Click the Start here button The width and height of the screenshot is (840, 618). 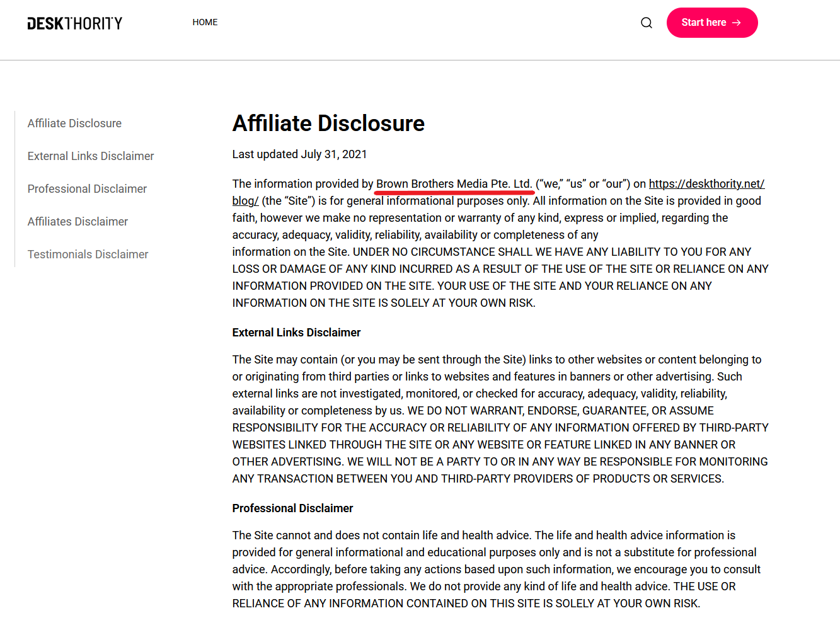click(712, 22)
